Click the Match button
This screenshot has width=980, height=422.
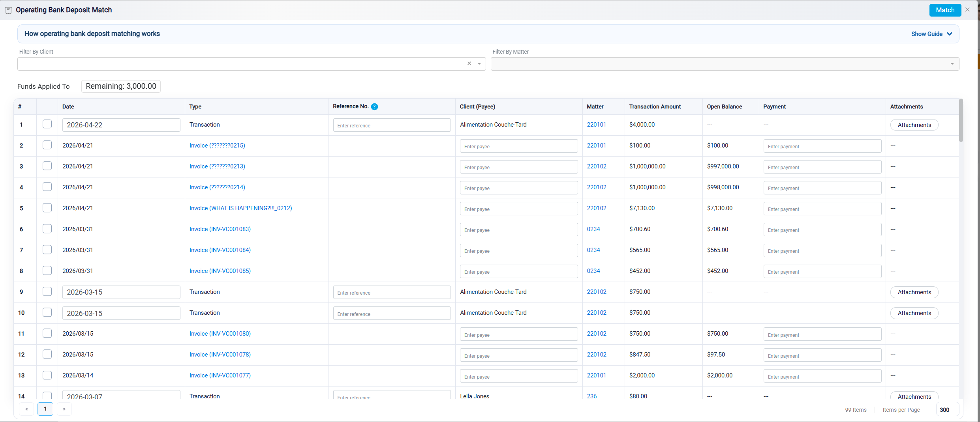(x=945, y=10)
